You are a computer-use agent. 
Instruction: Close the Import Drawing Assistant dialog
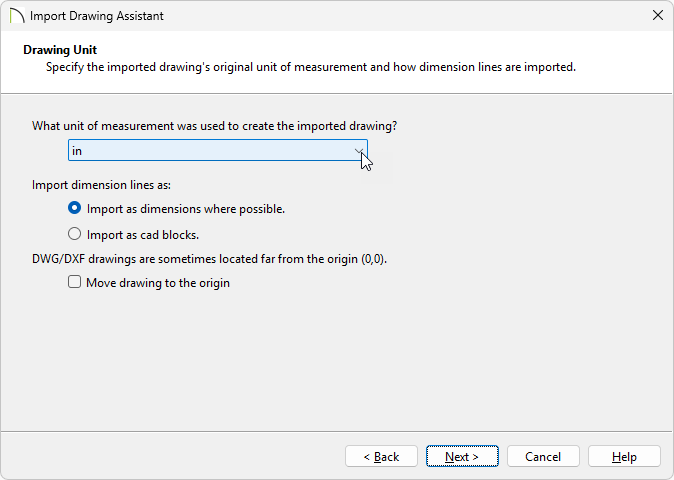(657, 16)
